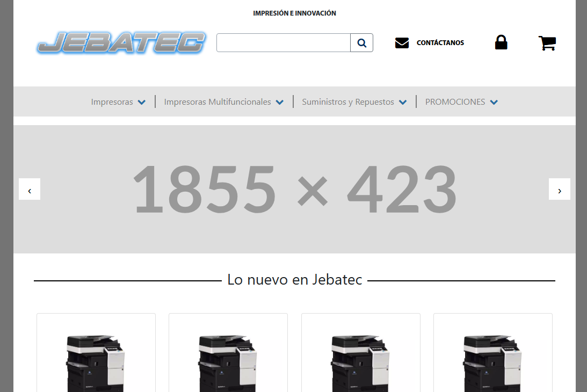Expand Suministros y Repuestos chevron
This screenshot has height=392, width=587.
(403, 102)
